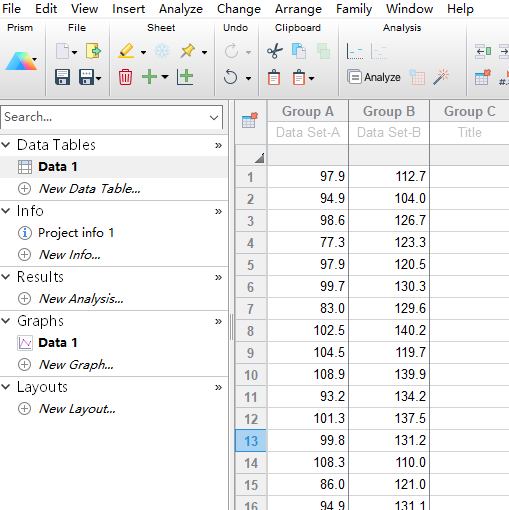The width and height of the screenshot is (509, 510).
Task: Click the duplicate sheet plus icon
Action: pyautogui.click(x=185, y=77)
